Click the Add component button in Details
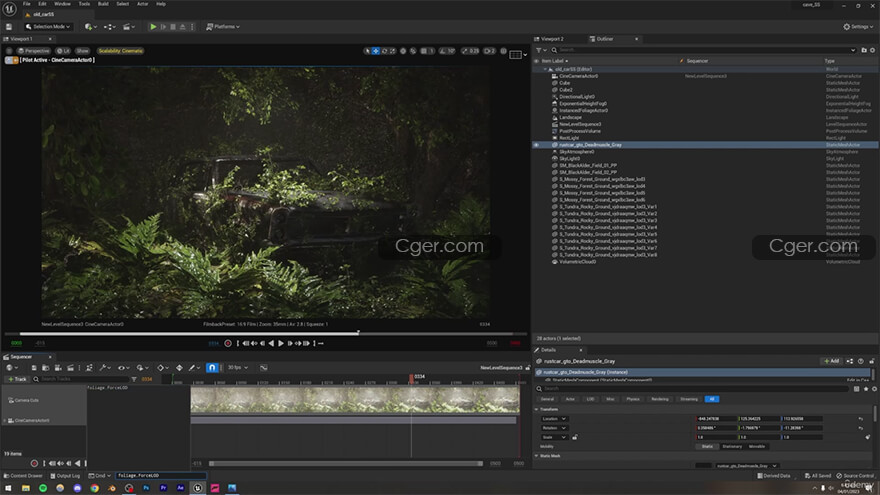The height and width of the screenshot is (495, 880). point(832,361)
